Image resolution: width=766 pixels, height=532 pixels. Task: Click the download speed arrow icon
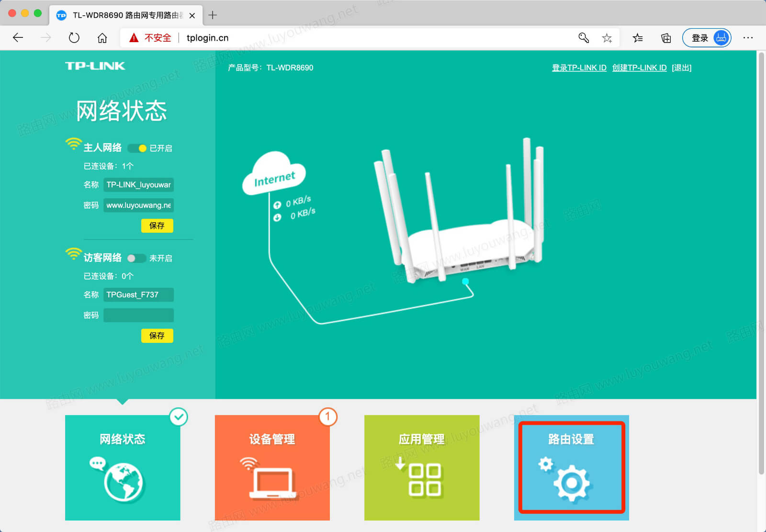(x=277, y=217)
